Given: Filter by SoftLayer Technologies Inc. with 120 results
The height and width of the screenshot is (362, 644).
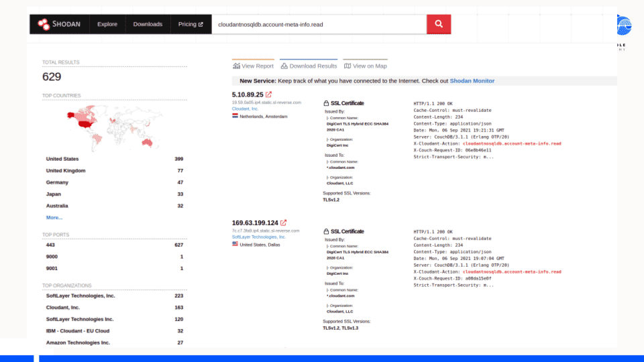Looking at the screenshot, I should click(115, 319).
